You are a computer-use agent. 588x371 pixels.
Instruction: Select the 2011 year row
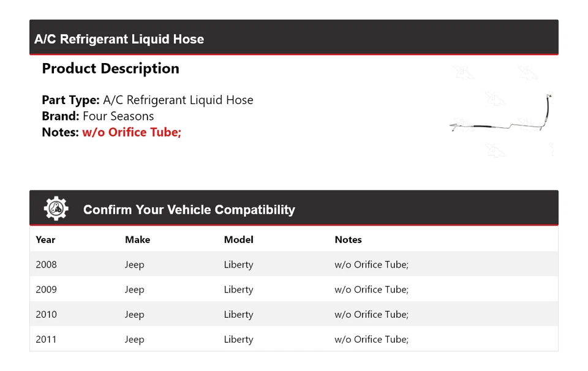(x=46, y=340)
